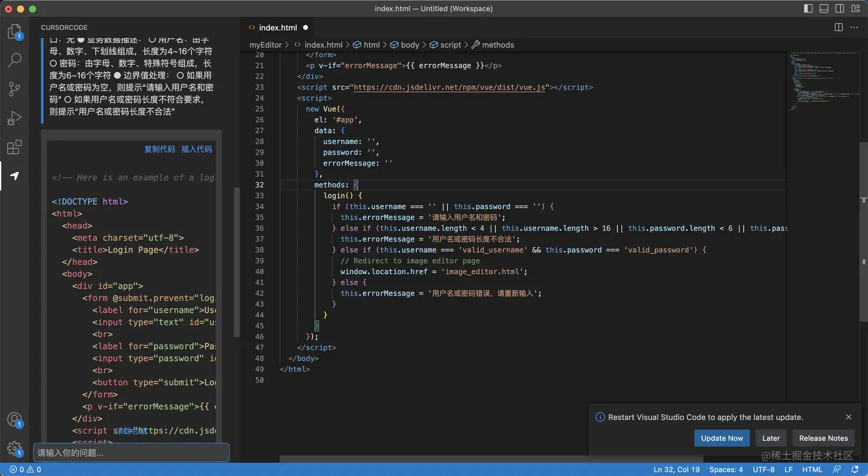Click the 'login() {' code line
868x476 pixels.
tap(343, 196)
